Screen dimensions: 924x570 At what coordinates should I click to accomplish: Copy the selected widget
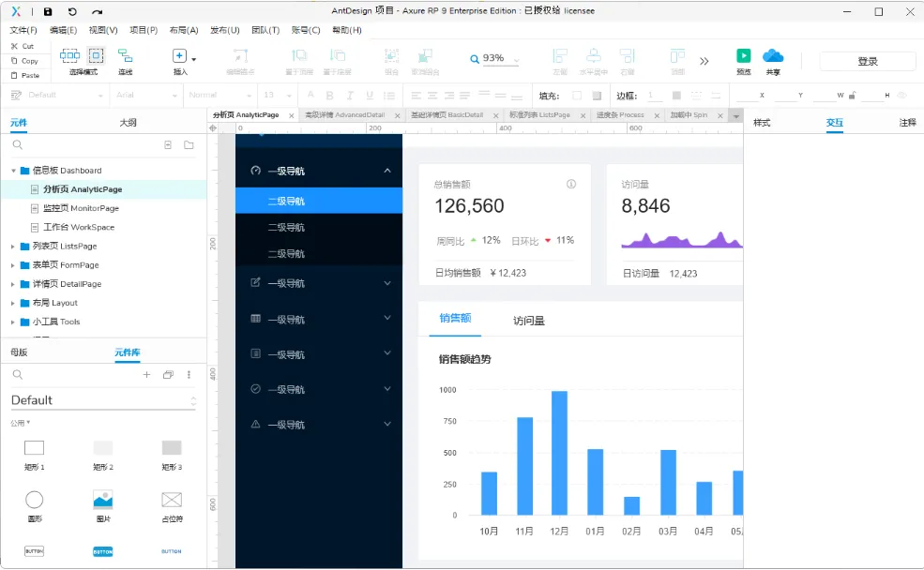[24, 61]
